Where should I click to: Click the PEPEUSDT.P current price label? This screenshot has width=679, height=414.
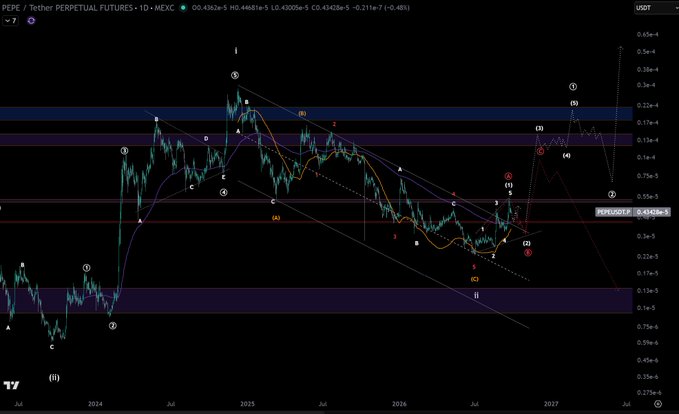coord(633,212)
